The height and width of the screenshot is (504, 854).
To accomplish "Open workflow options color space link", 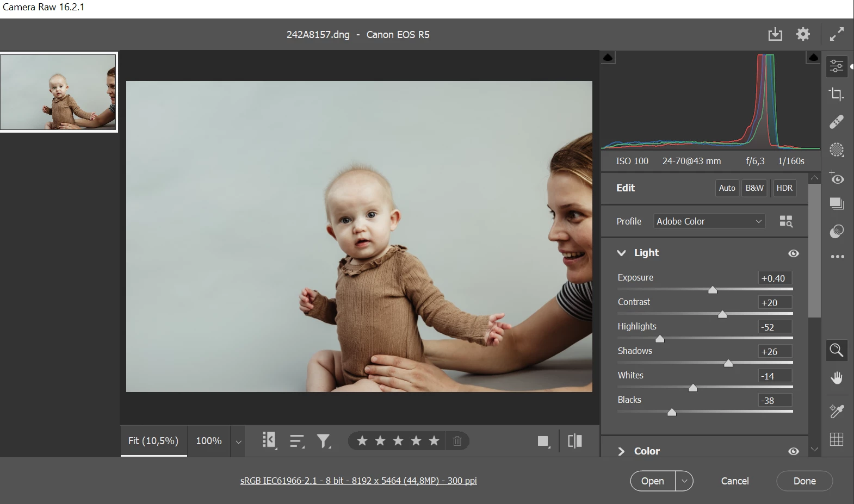I will point(358,481).
